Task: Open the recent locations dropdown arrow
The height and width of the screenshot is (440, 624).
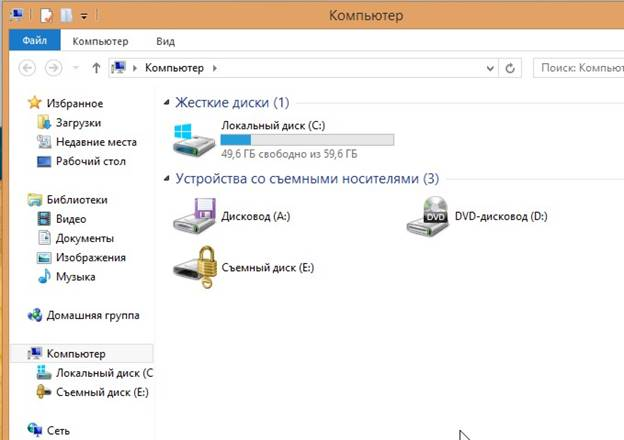Action: coord(76,68)
